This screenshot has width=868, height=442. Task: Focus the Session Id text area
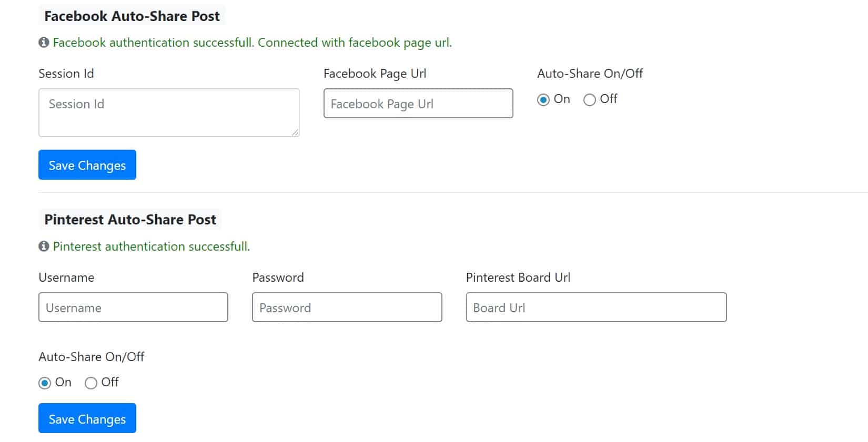pos(169,112)
